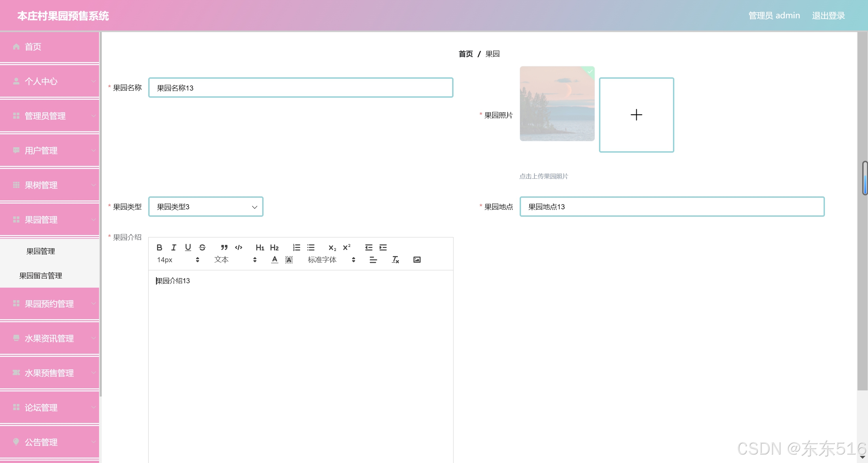Insert code block in editor
The width and height of the screenshot is (868, 463).
238,248
